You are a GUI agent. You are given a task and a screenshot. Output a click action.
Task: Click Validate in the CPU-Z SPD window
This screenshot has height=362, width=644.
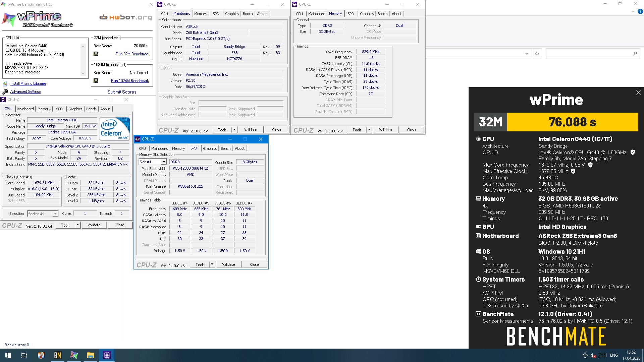[x=228, y=264]
